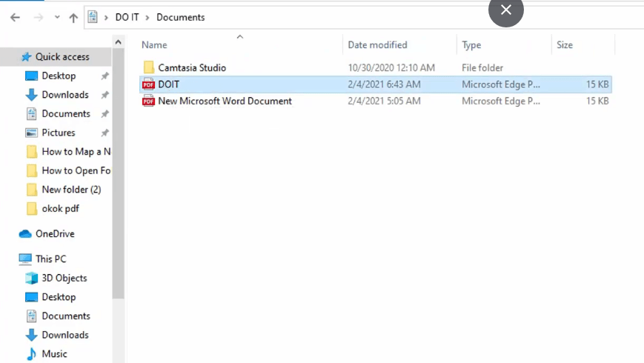Viewport: 644px width, 363px height.
Task: Open the recent locations dropdown chevron
Action: (x=57, y=17)
